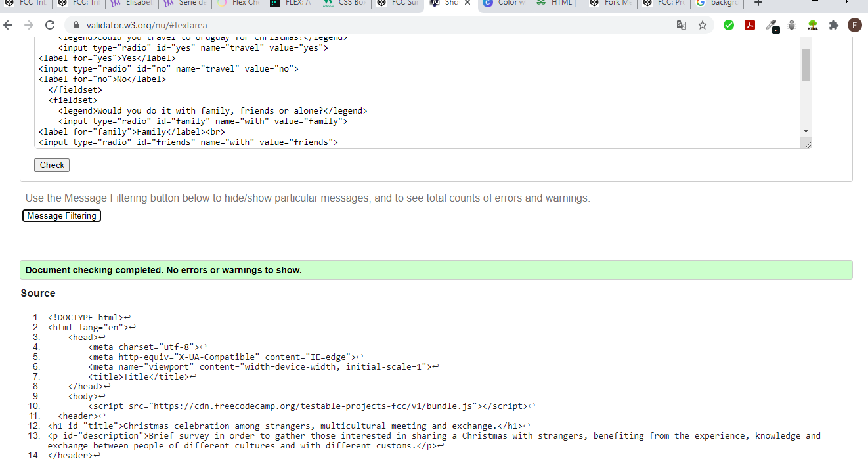Screen dimensions: 868x459
Task: Click textarea line with input id="family"
Action: [x=203, y=121]
